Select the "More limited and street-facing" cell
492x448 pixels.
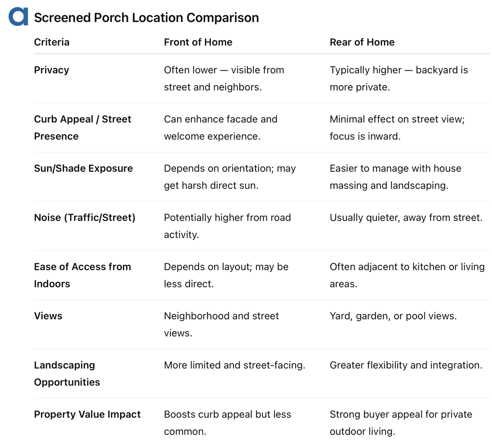[234, 365]
